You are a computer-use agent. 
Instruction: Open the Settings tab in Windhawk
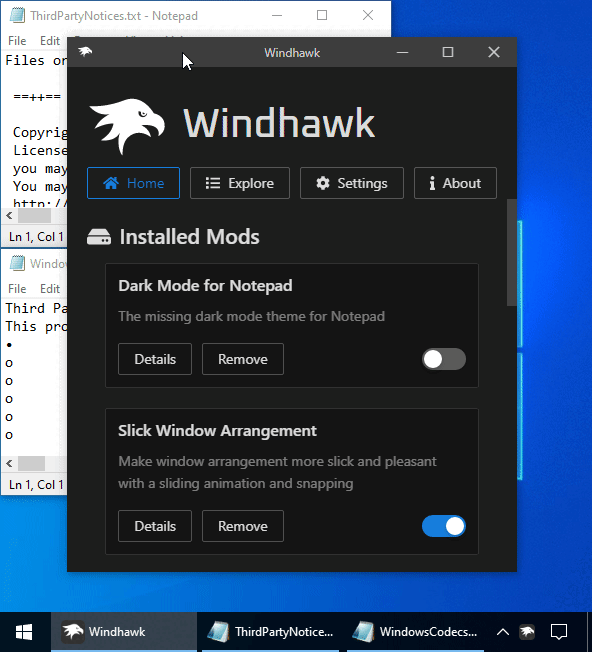pos(352,183)
